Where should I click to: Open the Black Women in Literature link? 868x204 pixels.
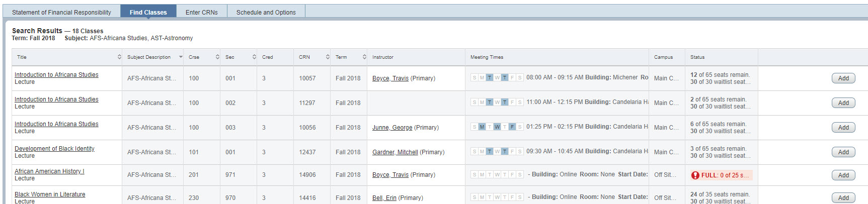pos(50,194)
